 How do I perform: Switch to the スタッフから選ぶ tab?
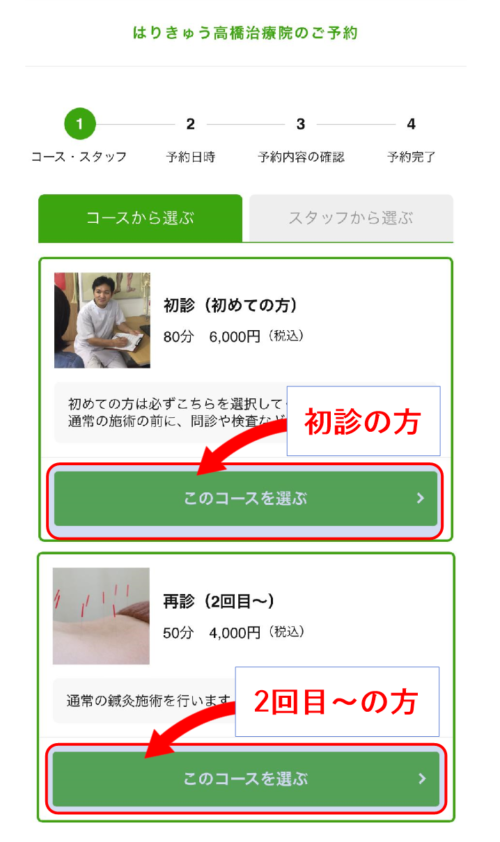pos(351,218)
